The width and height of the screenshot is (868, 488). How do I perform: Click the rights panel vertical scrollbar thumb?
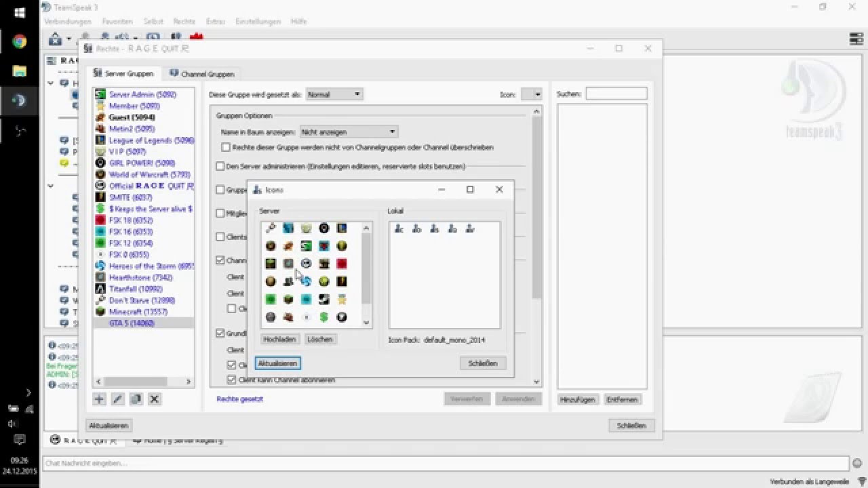coord(536,207)
